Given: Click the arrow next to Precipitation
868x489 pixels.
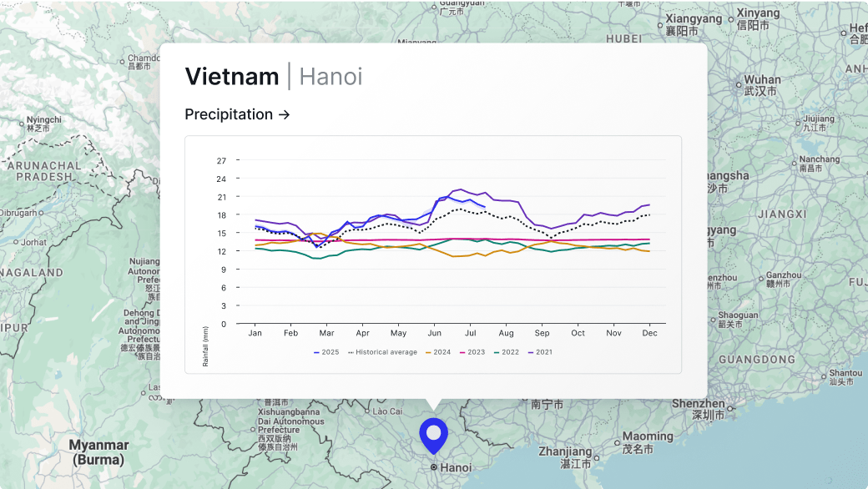Looking at the screenshot, I should (284, 114).
